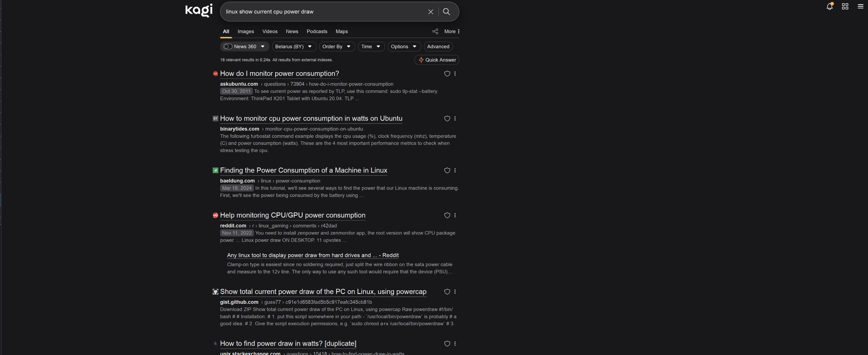Click shield icon for askubuntu.com result
The width and height of the screenshot is (868, 355).
click(x=447, y=73)
